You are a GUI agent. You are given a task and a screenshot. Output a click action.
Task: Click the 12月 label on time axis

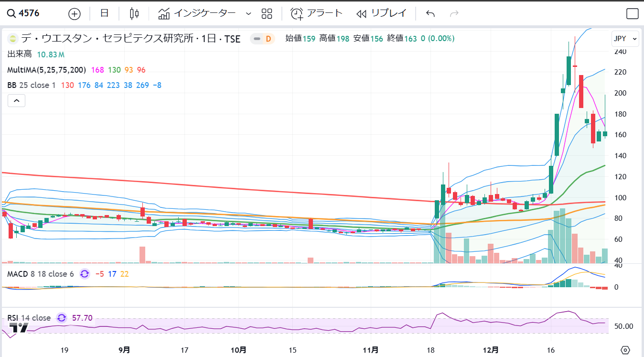coord(491,350)
